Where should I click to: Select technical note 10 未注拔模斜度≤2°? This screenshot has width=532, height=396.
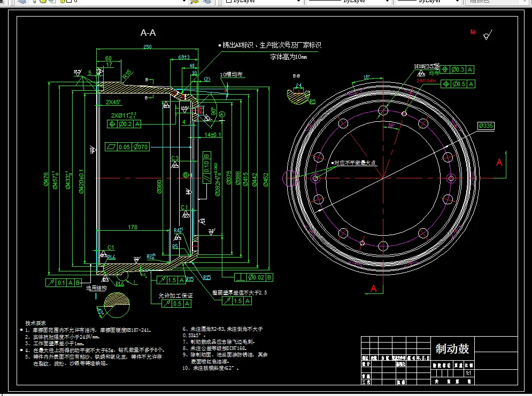coord(210,368)
